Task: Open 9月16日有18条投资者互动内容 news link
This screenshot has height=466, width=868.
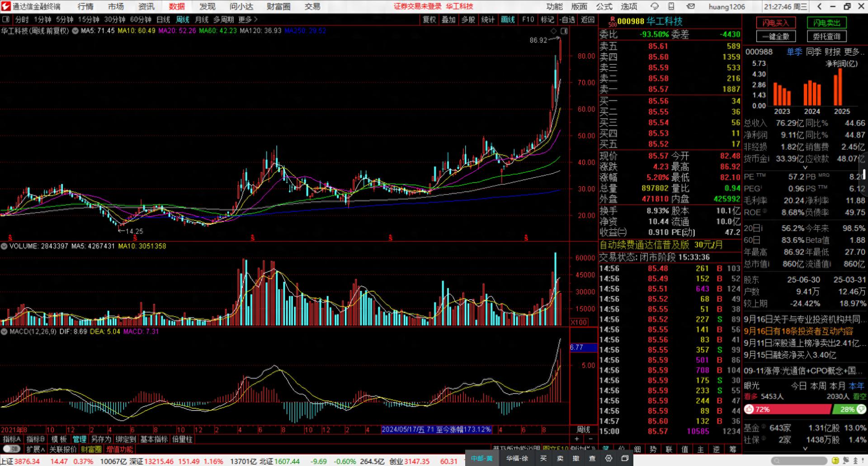Action: point(799,331)
